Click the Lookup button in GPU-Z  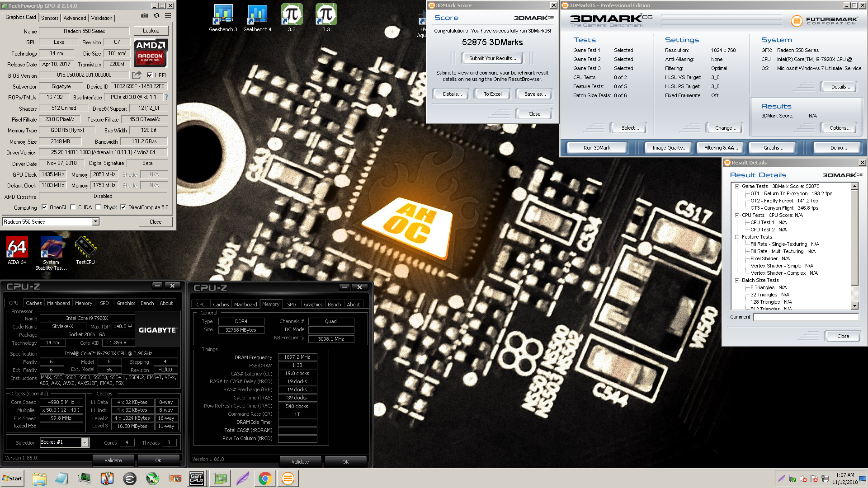[151, 31]
